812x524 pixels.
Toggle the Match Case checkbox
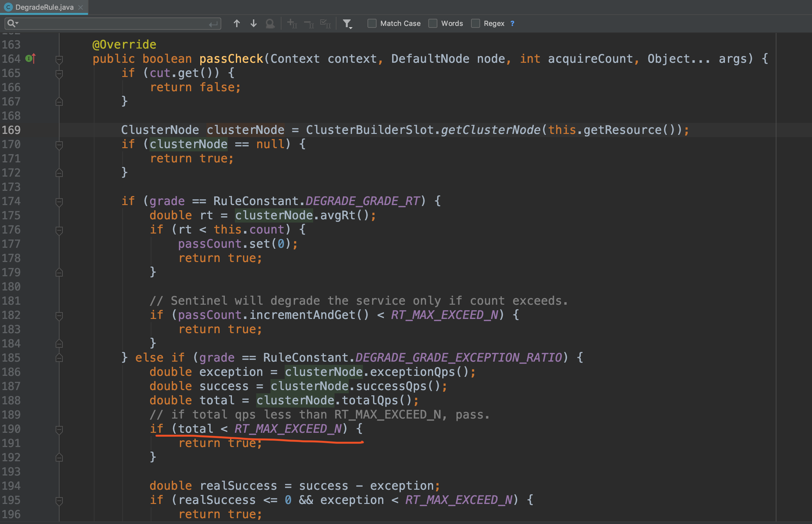click(x=372, y=23)
